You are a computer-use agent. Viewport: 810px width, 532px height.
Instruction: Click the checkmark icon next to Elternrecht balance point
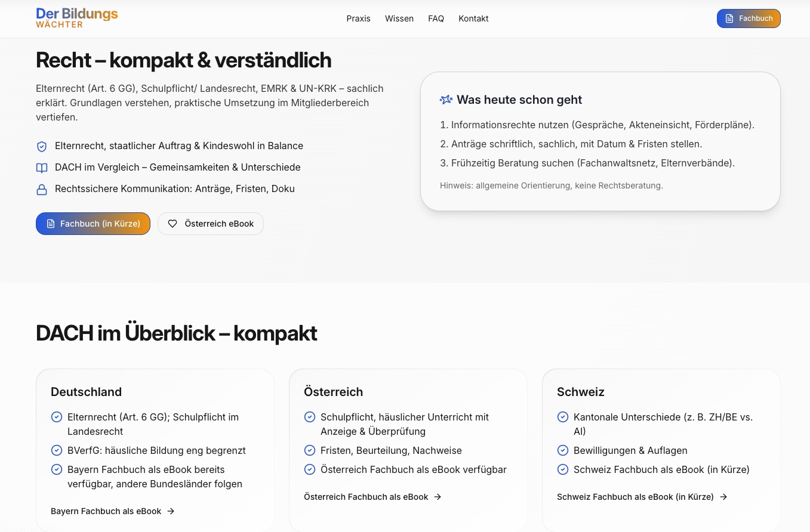[x=42, y=146]
